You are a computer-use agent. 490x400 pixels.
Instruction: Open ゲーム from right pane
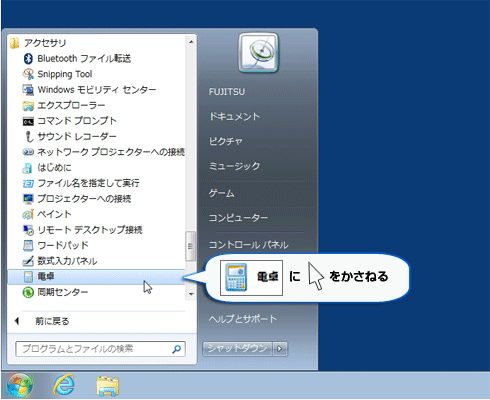222,193
